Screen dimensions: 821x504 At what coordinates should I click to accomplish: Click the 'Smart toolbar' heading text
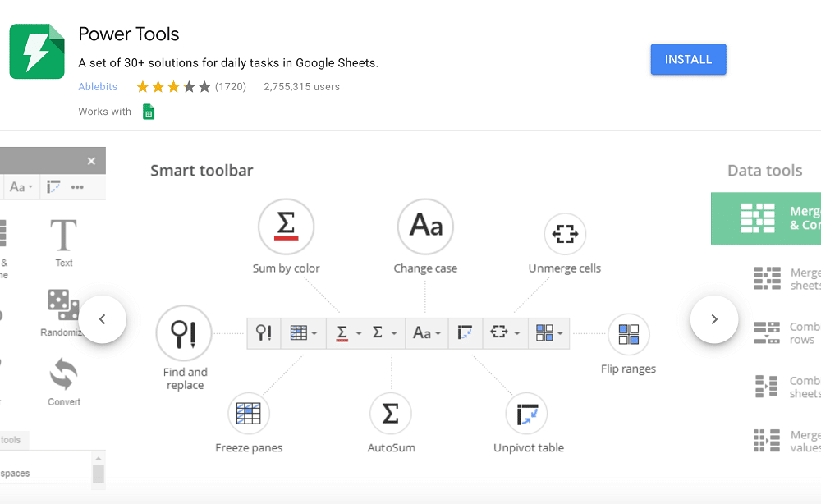(202, 171)
